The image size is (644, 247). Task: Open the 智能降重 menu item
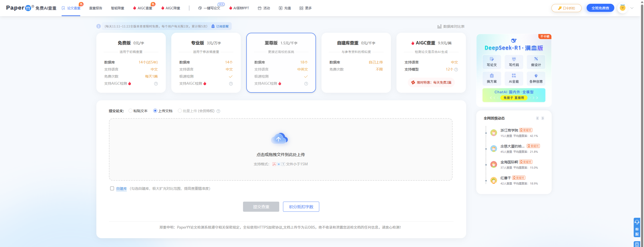click(x=117, y=8)
